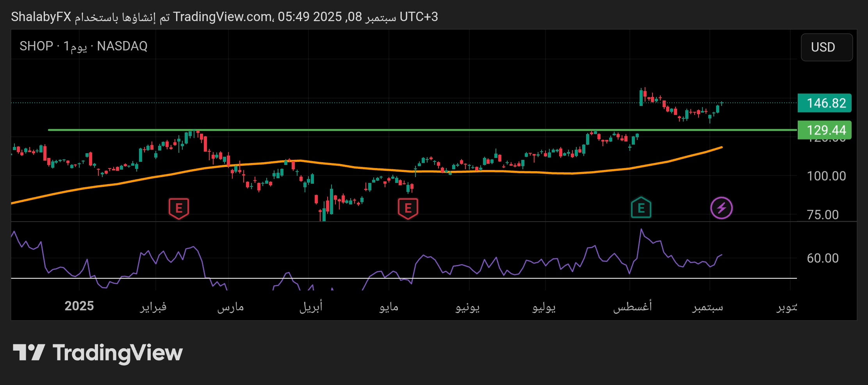Click the green 129.44 price level label

coord(824,130)
